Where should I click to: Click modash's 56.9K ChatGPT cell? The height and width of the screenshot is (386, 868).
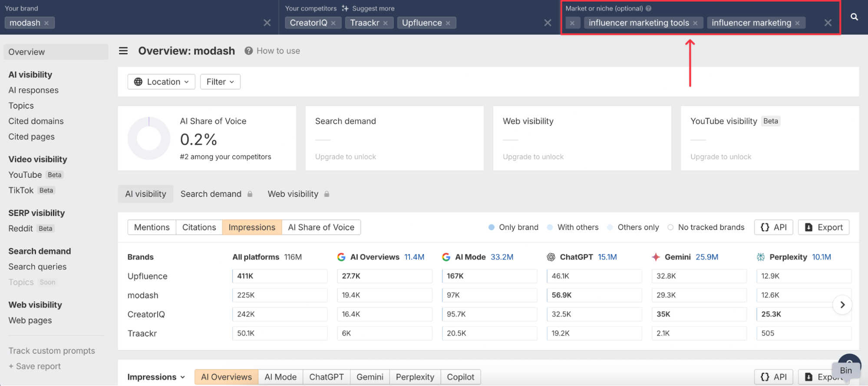pyautogui.click(x=594, y=295)
